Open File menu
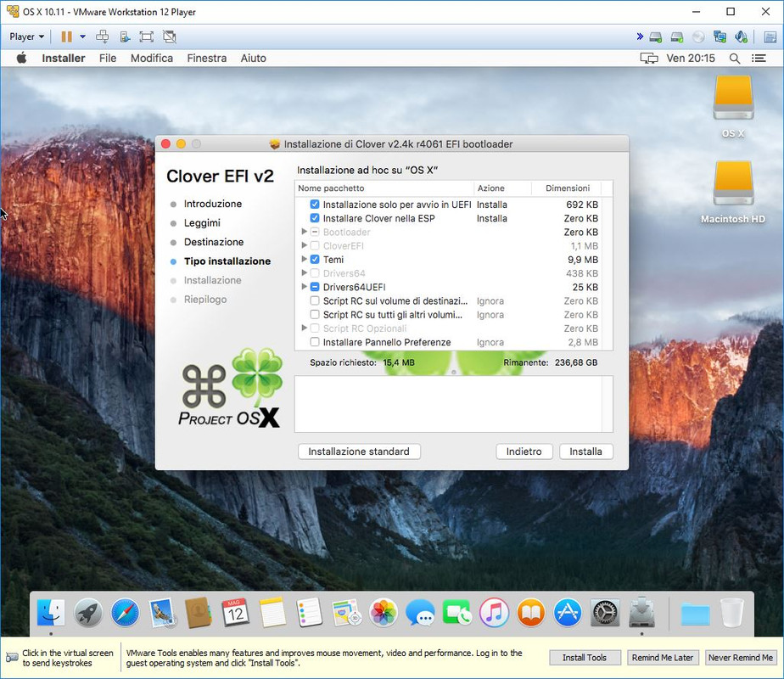The width and height of the screenshot is (784, 679). click(x=108, y=59)
